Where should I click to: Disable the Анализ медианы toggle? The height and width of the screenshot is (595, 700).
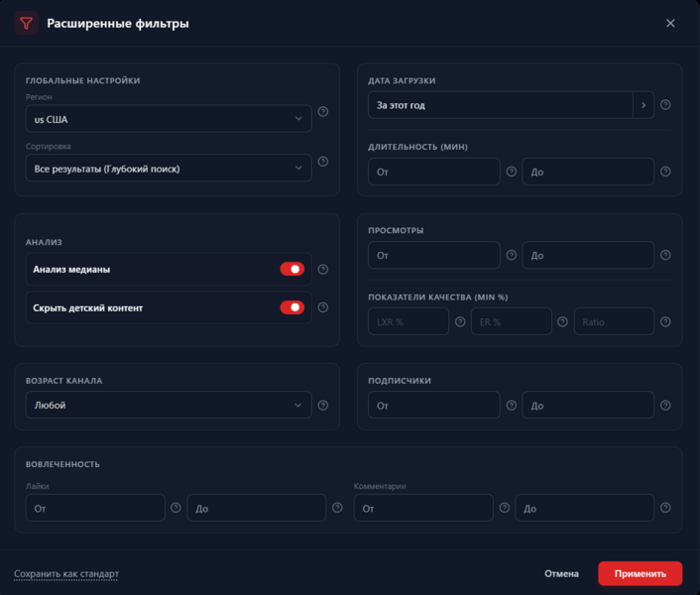click(292, 269)
